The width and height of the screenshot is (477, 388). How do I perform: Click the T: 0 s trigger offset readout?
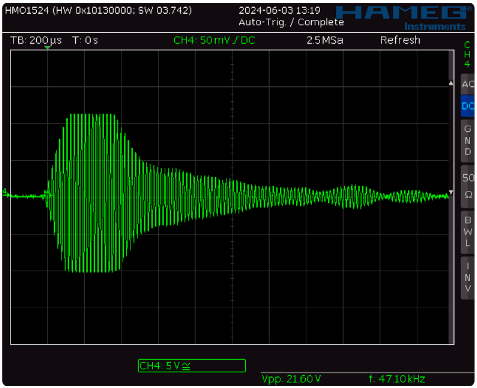(85, 41)
